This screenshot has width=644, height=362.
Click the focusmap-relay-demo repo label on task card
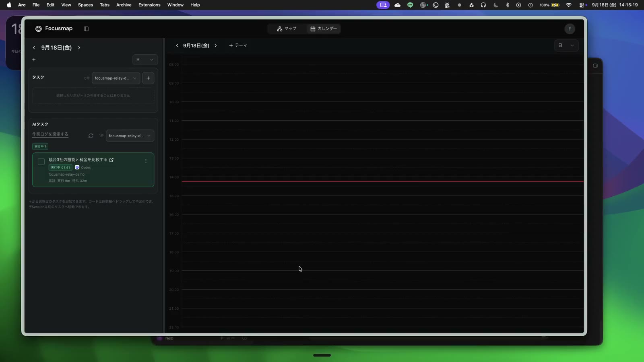tap(66, 175)
